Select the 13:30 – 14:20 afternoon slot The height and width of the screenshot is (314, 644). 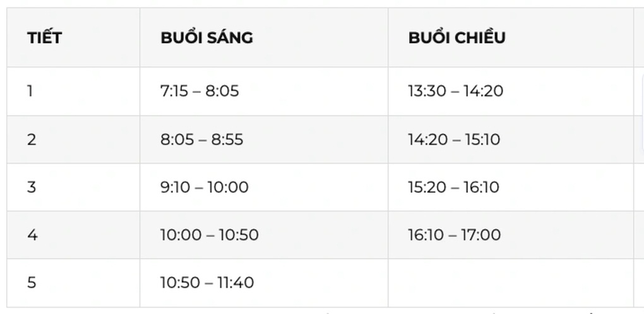(x=455, y=91)
